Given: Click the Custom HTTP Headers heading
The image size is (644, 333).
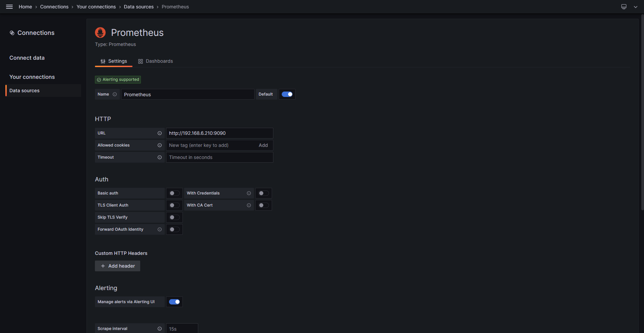Looking at the screenshot, I should [121, 253].
